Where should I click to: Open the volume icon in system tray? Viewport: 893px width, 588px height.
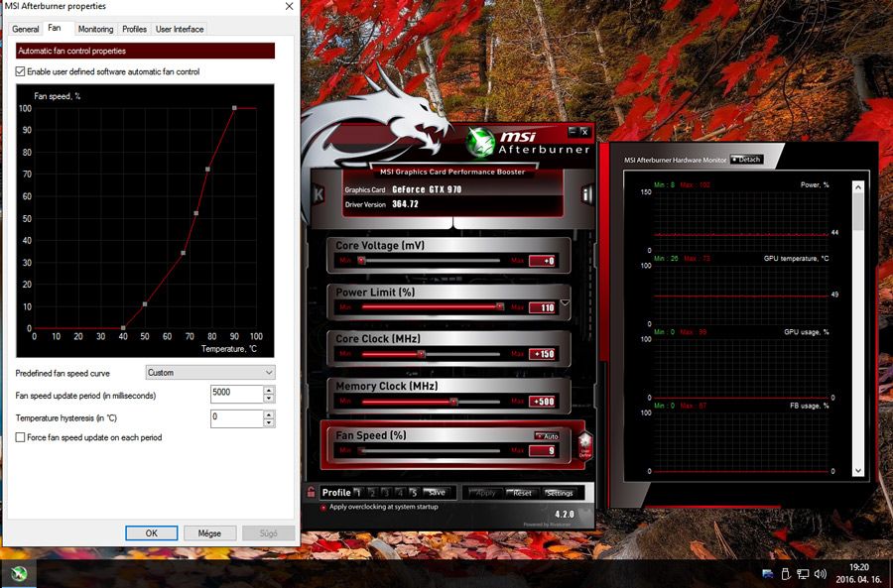tap(821, 574)
